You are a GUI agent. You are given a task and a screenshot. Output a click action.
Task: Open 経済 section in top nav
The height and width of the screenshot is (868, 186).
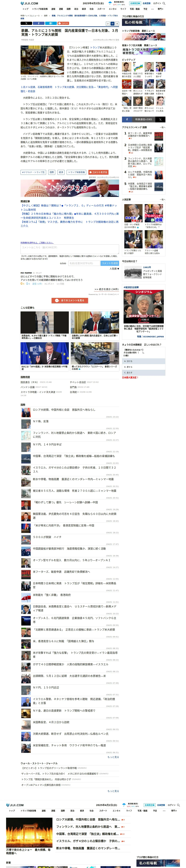pyautogui.click(x=84, y=9)
